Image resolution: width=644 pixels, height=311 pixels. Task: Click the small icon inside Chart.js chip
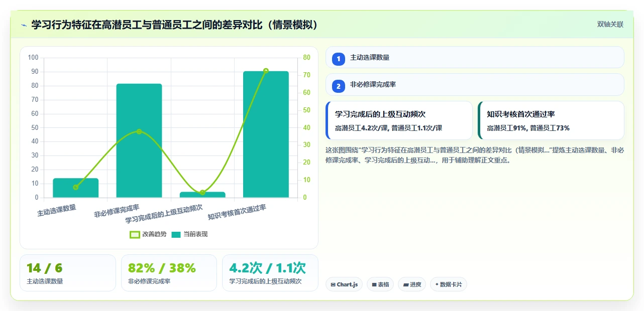[333, 285]
